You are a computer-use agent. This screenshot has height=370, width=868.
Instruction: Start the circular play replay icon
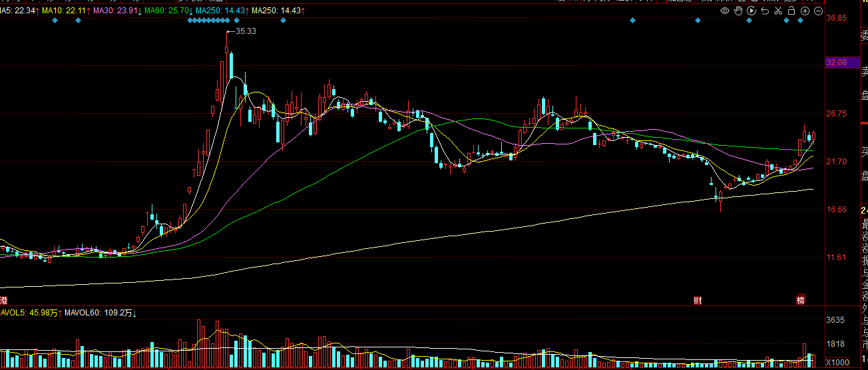pyautogui.click(x=752, y=11)
